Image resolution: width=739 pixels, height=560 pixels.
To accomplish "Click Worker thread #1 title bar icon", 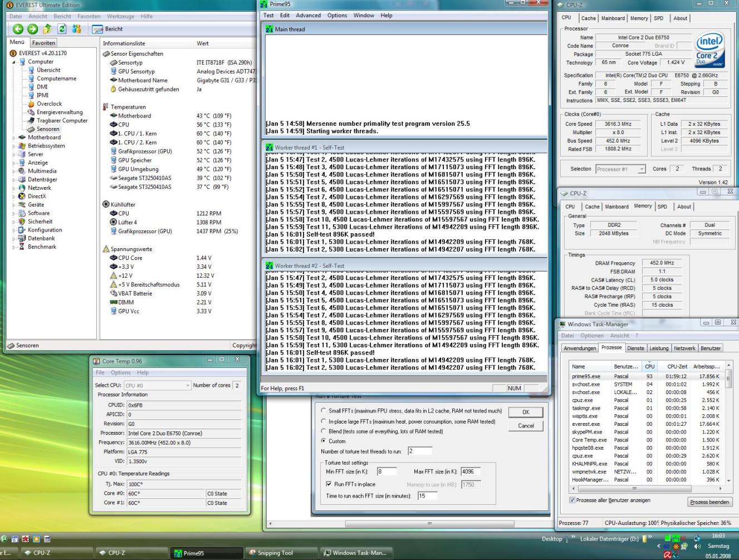I will (270, 148).
